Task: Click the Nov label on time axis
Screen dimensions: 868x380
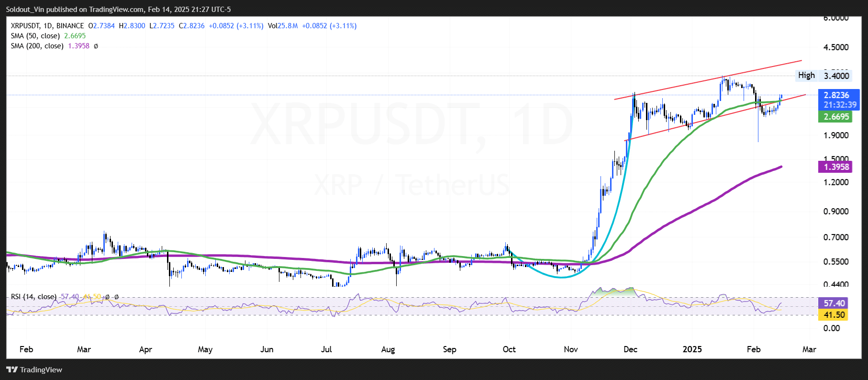Action: tap(571, 349)
